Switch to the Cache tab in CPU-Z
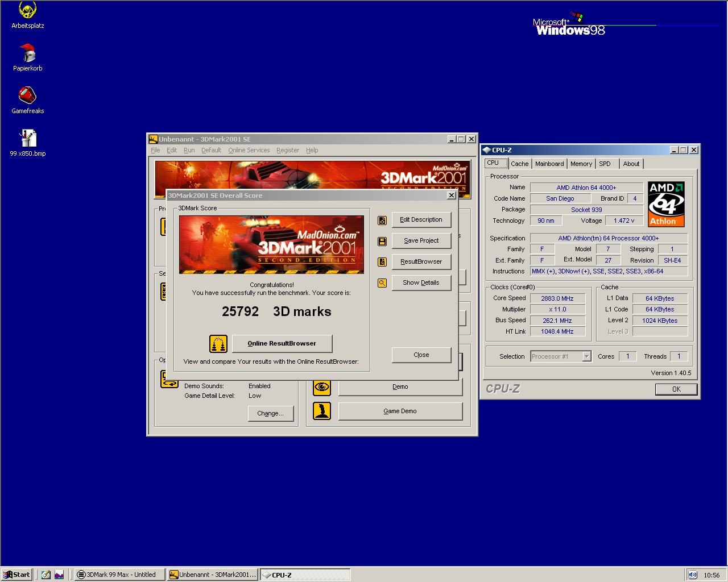 click(519, 164)
